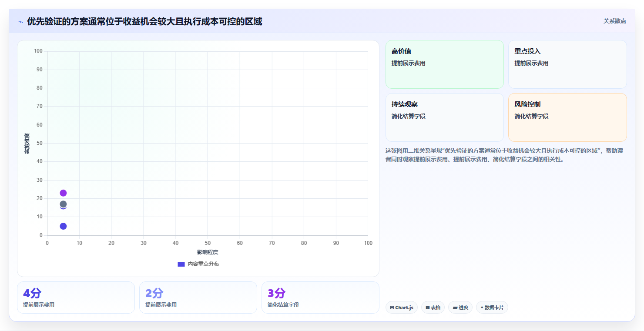Image resolution: width=644 pixels, height=331 pixels.
Task: Click the 2分 score value
Action: tap(154, 293)
